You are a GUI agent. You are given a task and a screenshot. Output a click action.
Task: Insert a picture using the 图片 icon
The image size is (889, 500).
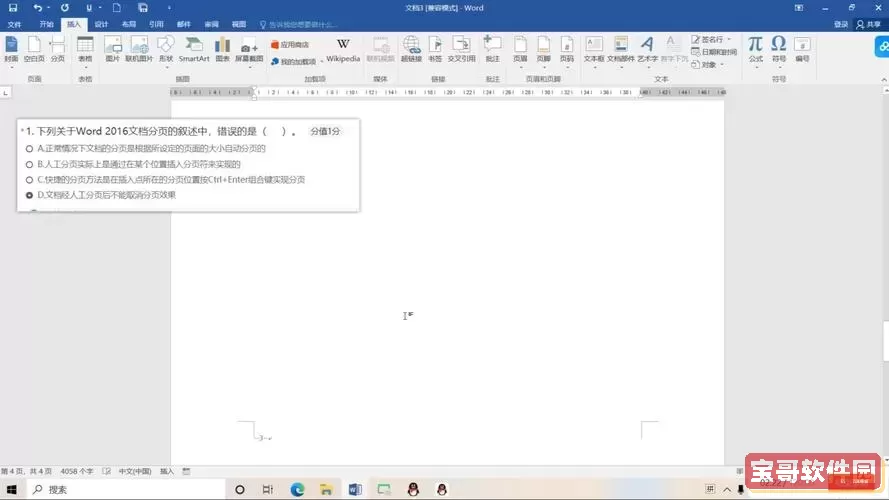(112, 49)
